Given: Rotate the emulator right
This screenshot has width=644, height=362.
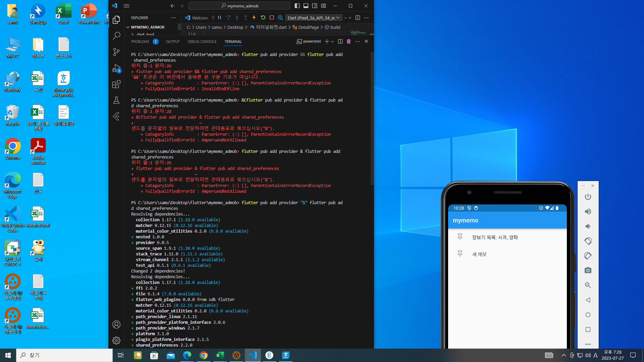Looking at the screenshot, I should pos(588,256).
